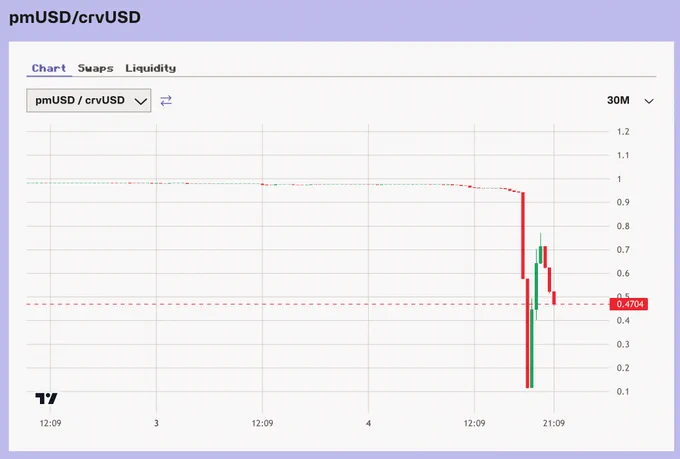The height and width of the screenshot is (459, 680).
Task: Click the red 0.4704 current price label
Action: [629, 304]
